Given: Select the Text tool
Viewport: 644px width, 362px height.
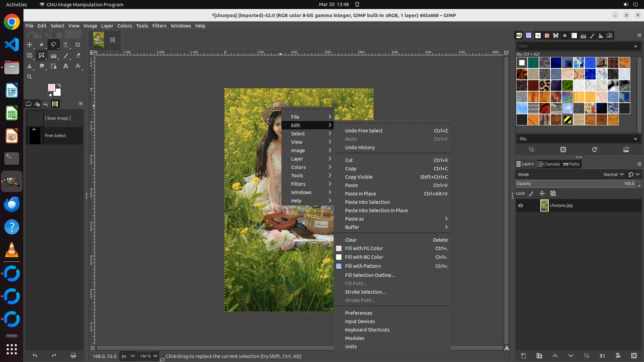Looking at the screenshot, I should click(x=66, y=66).
